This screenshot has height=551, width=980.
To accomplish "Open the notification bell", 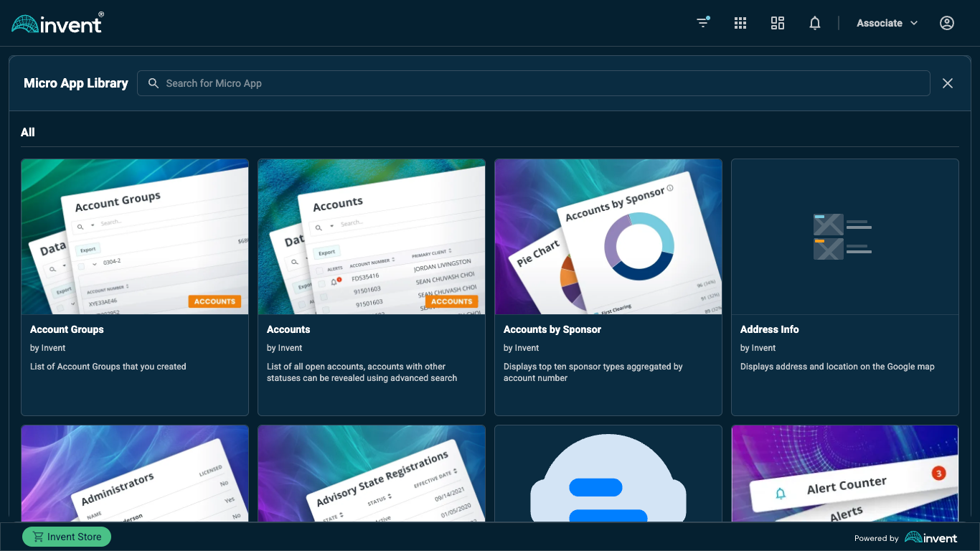I will [x=815, y=22].
